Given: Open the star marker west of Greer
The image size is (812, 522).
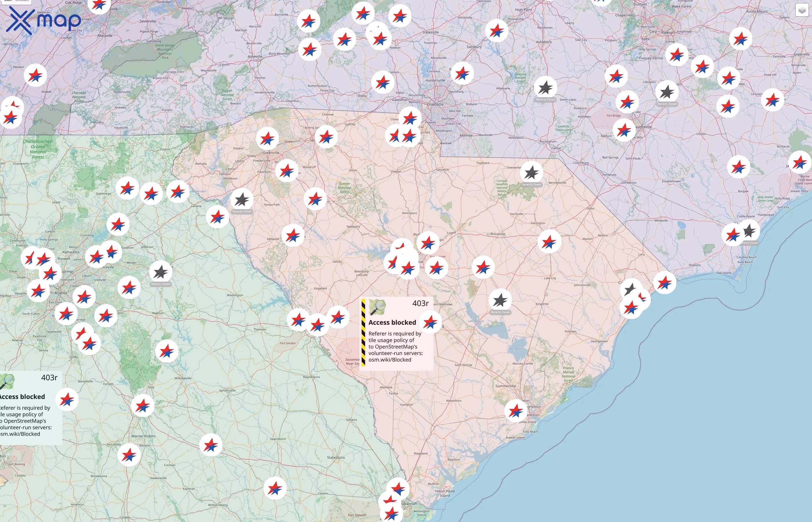Looking at the screenshot, I should pyautogui.click(x=267, y=138).
